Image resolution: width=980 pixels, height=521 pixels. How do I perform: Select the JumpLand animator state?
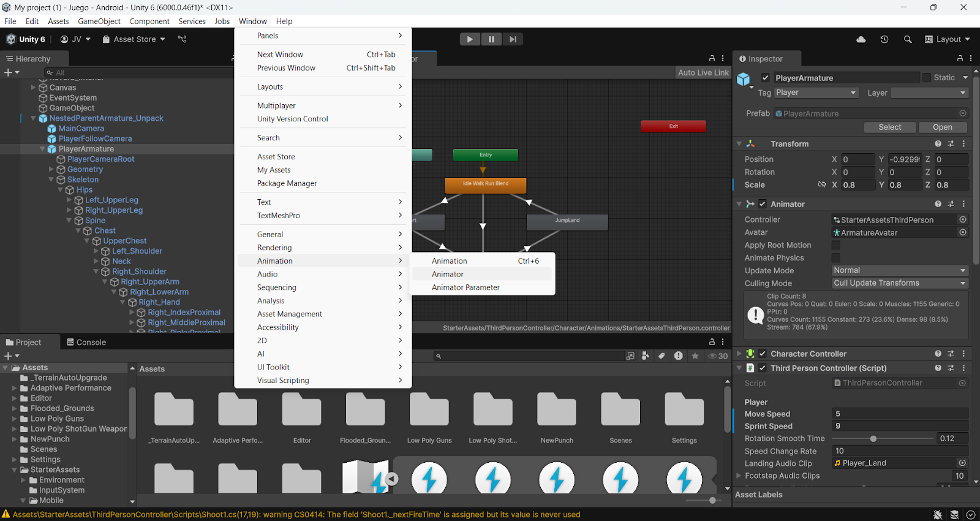(x=567, y=222)
